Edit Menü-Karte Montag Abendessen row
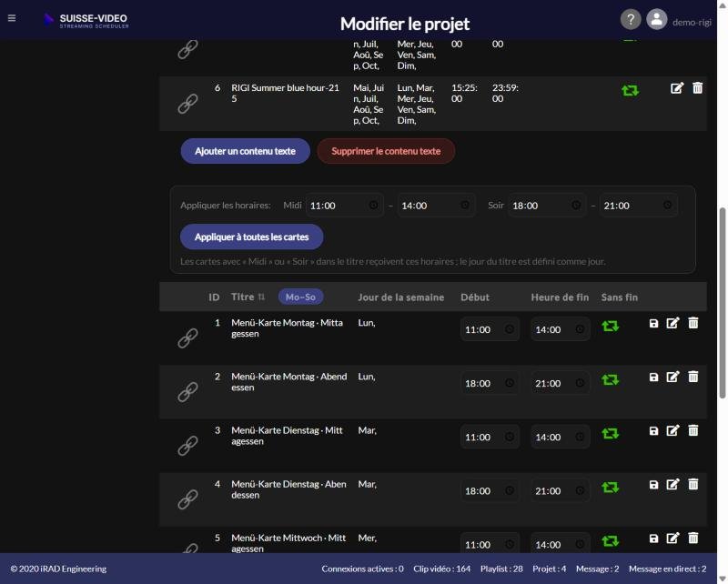This screenshot has width=728, height=584. 672,377
